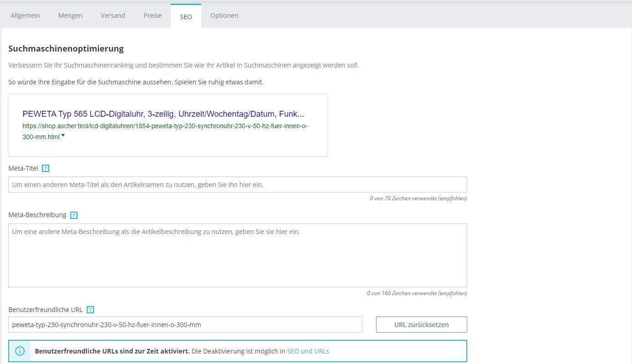Click 'Benutzerfreundliche URLs sind zur Zeit aktiviert' text
632x364 pixels.
(112, 351)
